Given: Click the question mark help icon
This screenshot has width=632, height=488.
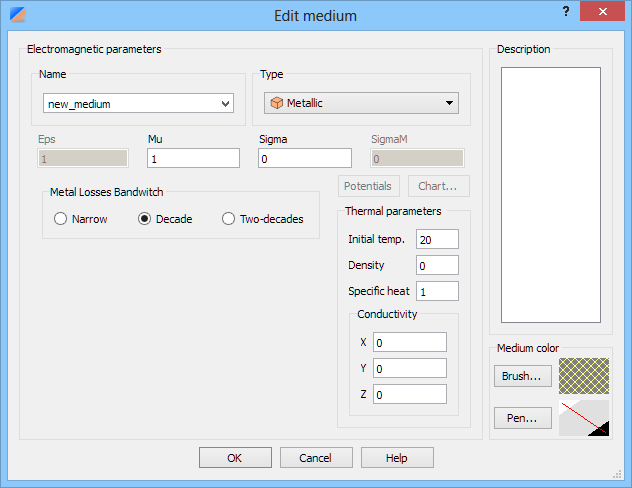Looking at the screenshot, I should pos(565,11).
